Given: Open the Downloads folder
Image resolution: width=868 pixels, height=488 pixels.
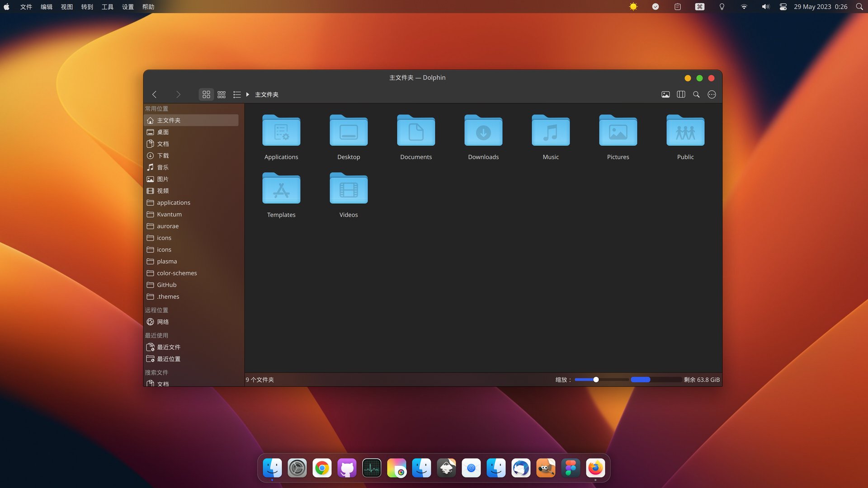Looking at the screenshot, I should [483, 131].
